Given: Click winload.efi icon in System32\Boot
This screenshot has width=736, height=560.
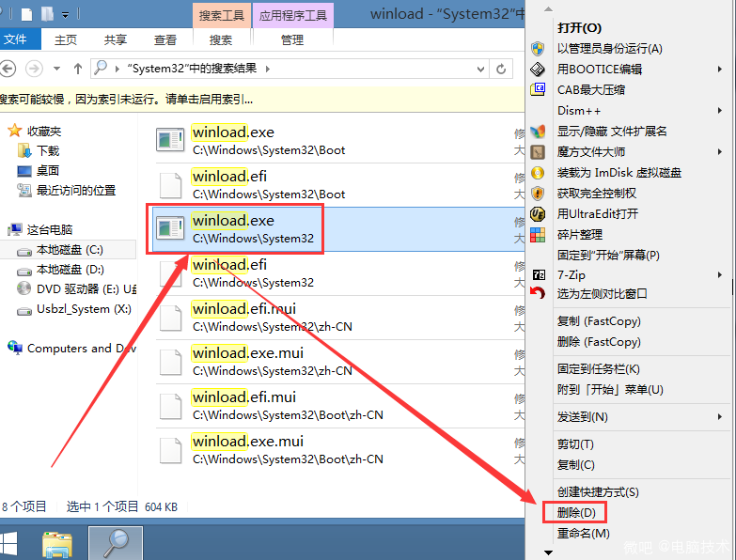Looking at the screenshot, I should (170, 185).
